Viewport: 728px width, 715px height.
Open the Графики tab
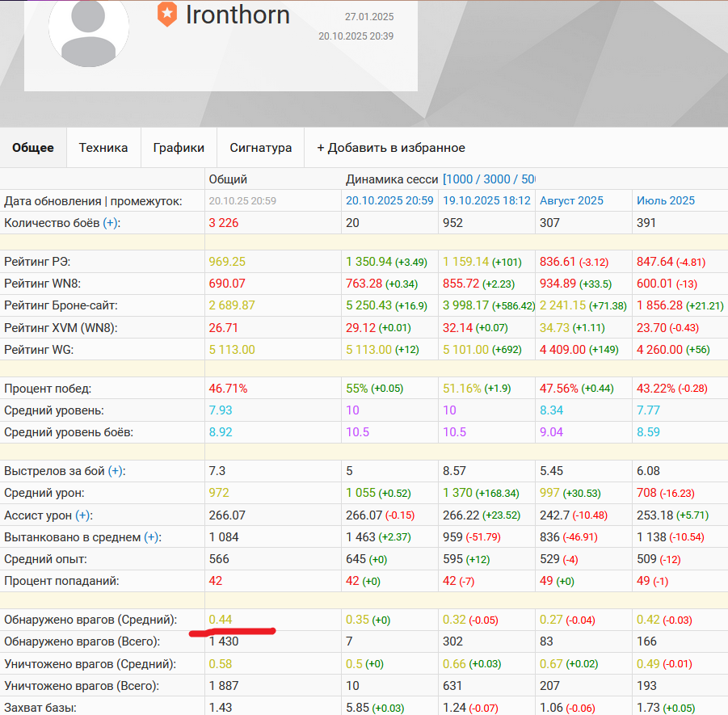(x=179, y=148)
